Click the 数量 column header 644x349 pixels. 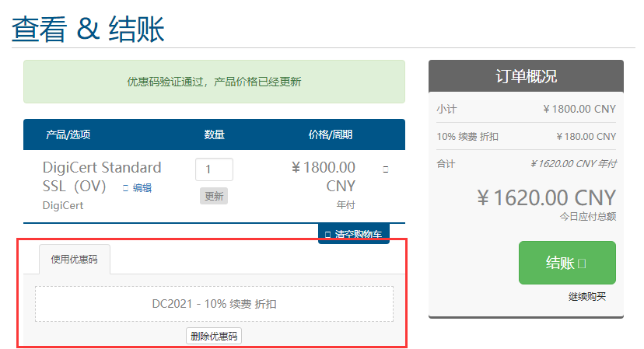click(x=214, y=134)
